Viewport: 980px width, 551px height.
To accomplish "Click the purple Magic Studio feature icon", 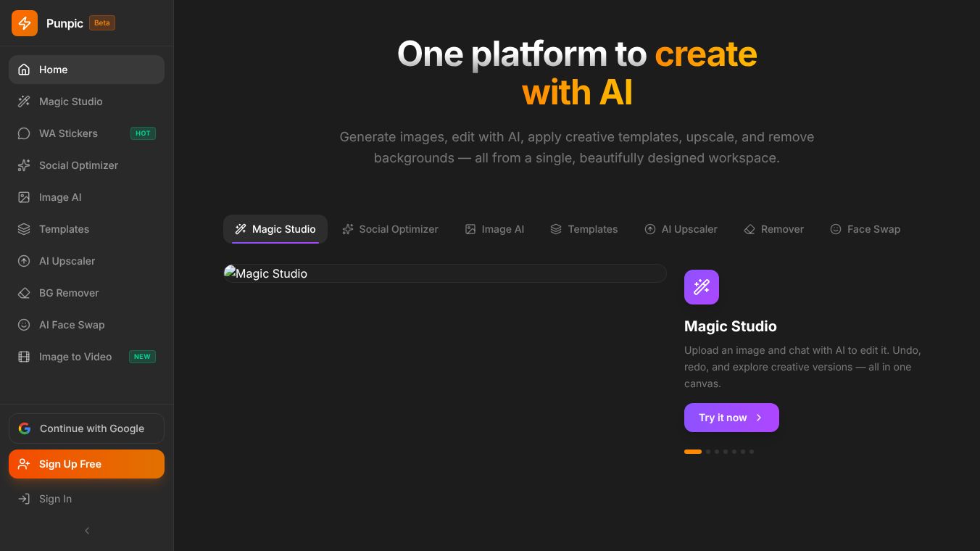I will pos(701,287).
